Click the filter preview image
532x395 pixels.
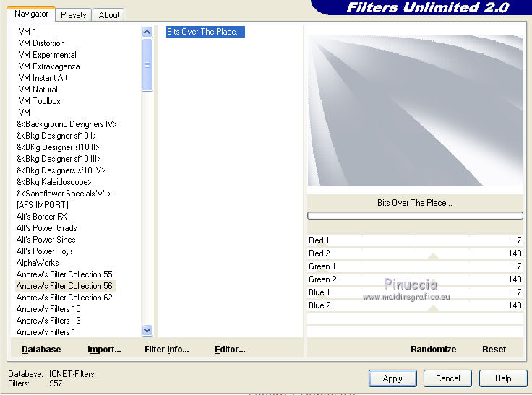pos(415,110)
